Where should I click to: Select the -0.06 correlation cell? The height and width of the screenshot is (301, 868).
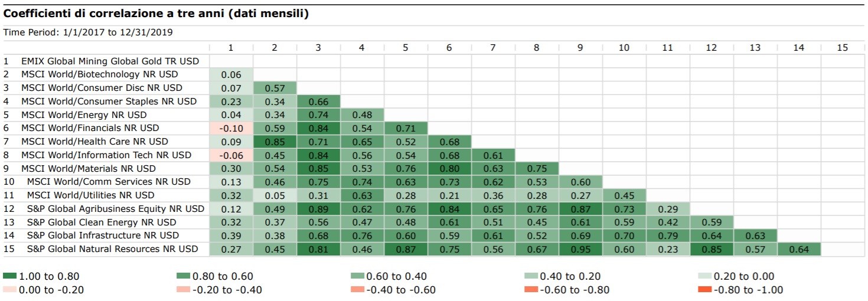pyautogui.click(x=231, y=155)
